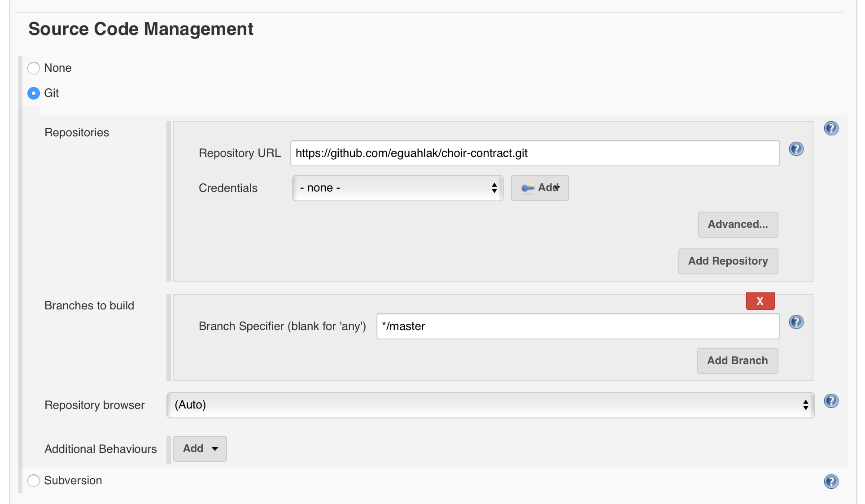
Task: Select the None radio button
Action: point(34,68)
